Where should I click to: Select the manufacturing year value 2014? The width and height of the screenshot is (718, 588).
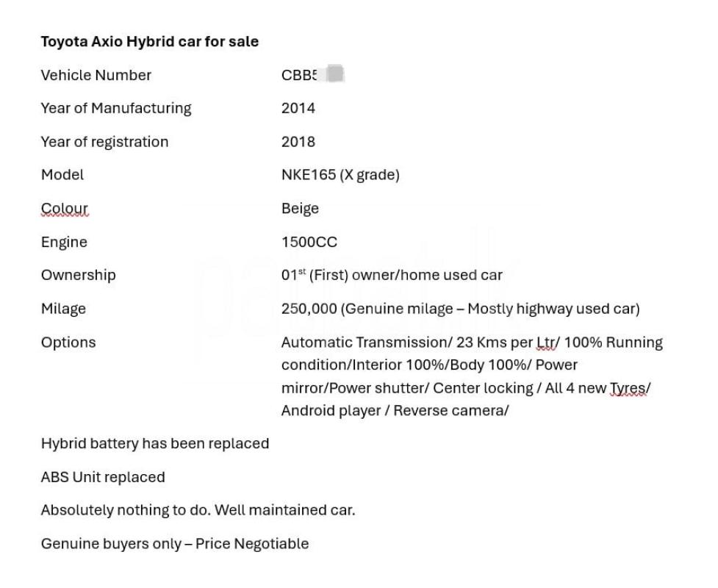(298, 108)
